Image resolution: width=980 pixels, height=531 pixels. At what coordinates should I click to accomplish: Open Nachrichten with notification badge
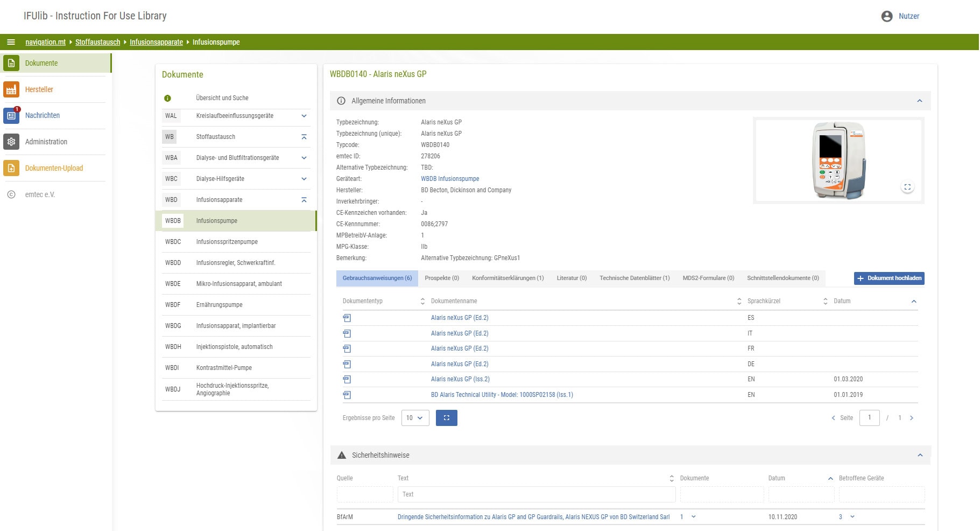(11, 116)
